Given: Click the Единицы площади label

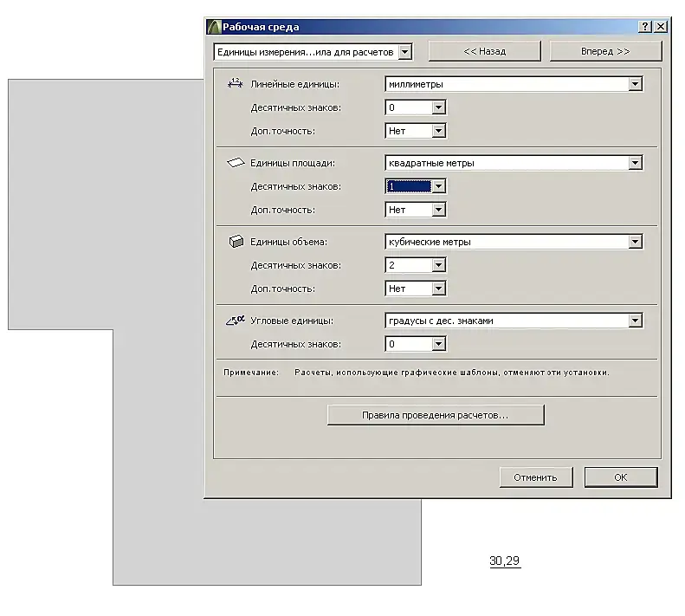Looking at the screenshot, I should tap(293, 163).
